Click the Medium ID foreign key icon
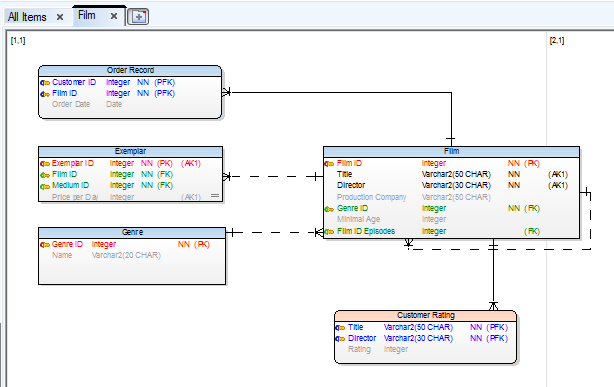Image resolution: width=614 pixels, height=387 pixels. [45, 186]
